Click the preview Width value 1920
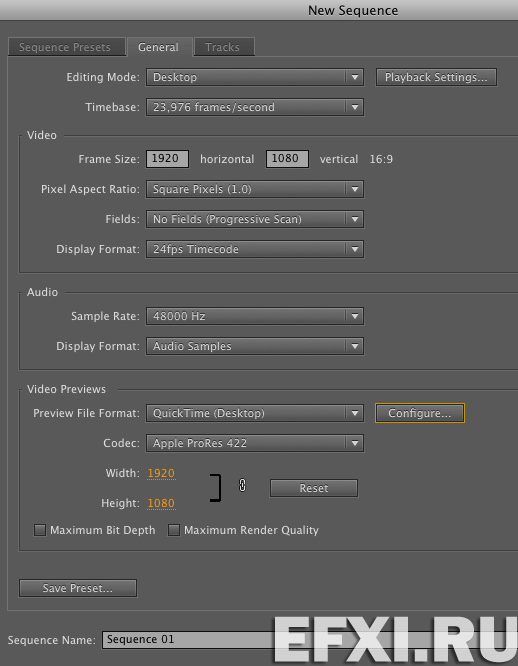 click(161, 473)
